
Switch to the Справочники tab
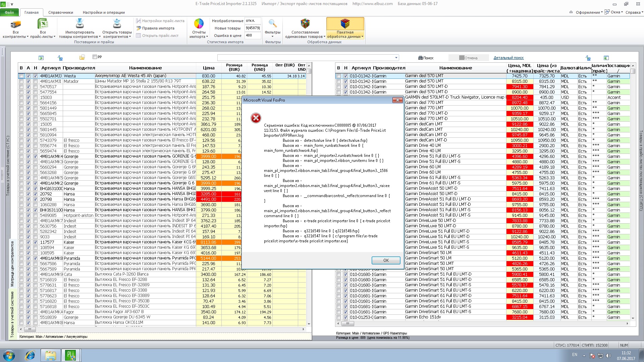(61, 12)
